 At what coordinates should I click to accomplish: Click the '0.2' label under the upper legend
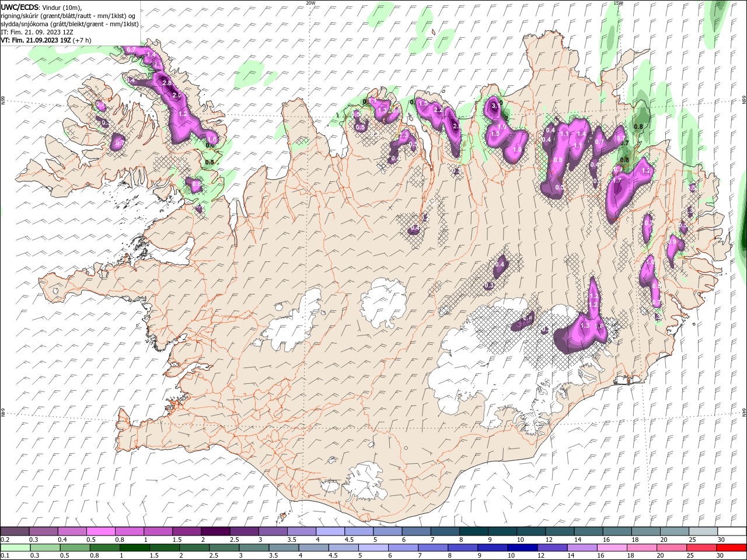point(5,540)
